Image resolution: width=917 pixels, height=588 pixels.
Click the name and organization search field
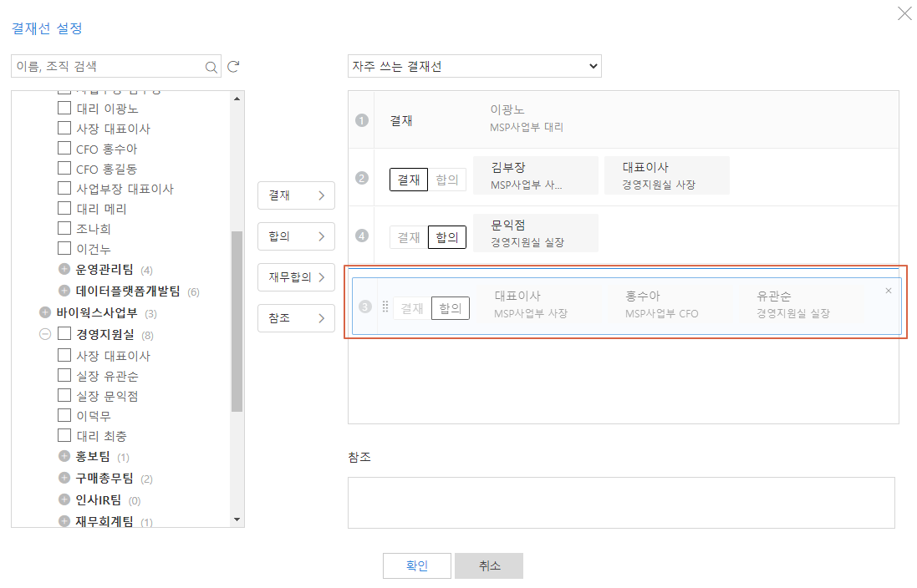coord(107,67)
